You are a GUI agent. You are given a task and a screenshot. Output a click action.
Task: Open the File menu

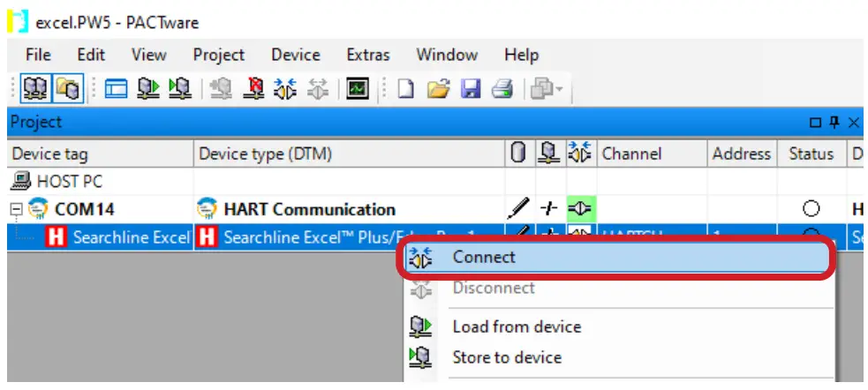coord(38,55)
